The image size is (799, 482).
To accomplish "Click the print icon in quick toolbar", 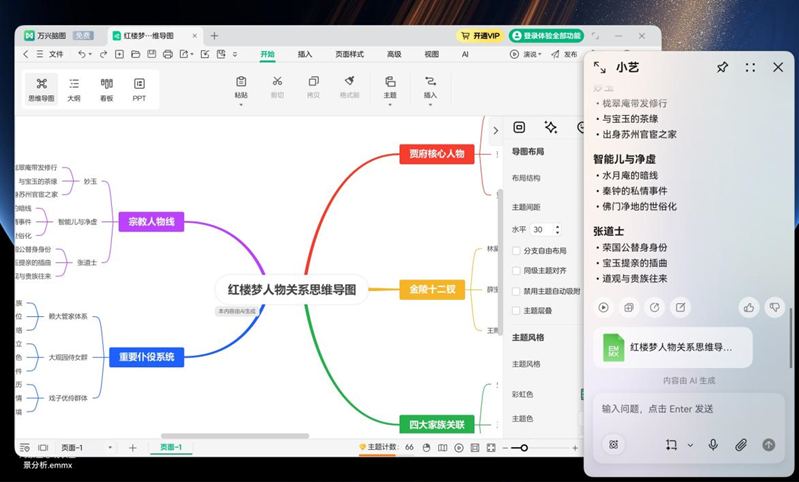I will click(x=167, y=54).
